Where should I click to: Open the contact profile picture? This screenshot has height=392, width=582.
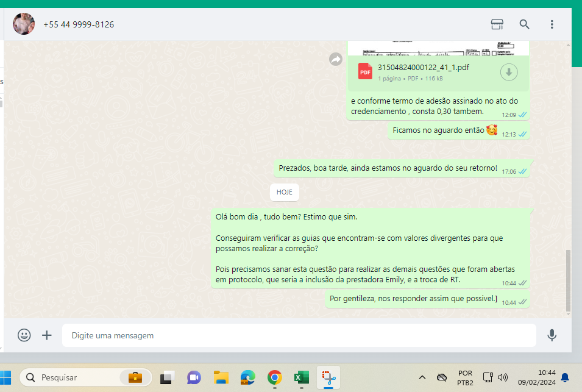(x=24, y=24)
